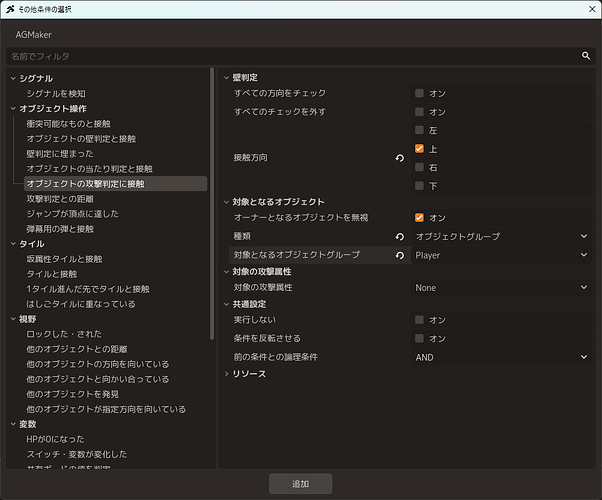This screenshot has width=602, height=500.
Task: Click the AGMaker header label
Action: [x=33, y=35]
